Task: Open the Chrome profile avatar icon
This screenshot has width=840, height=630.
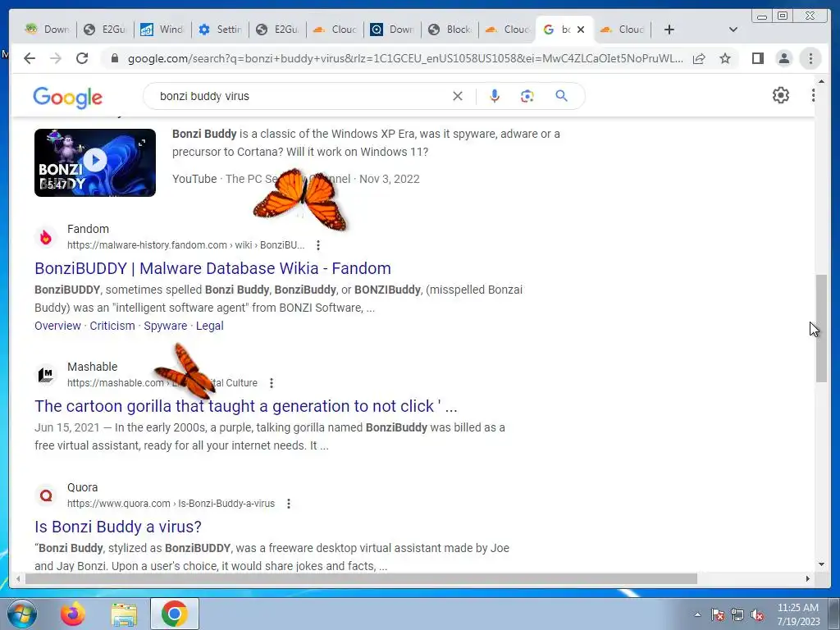Action: point(783,58)
